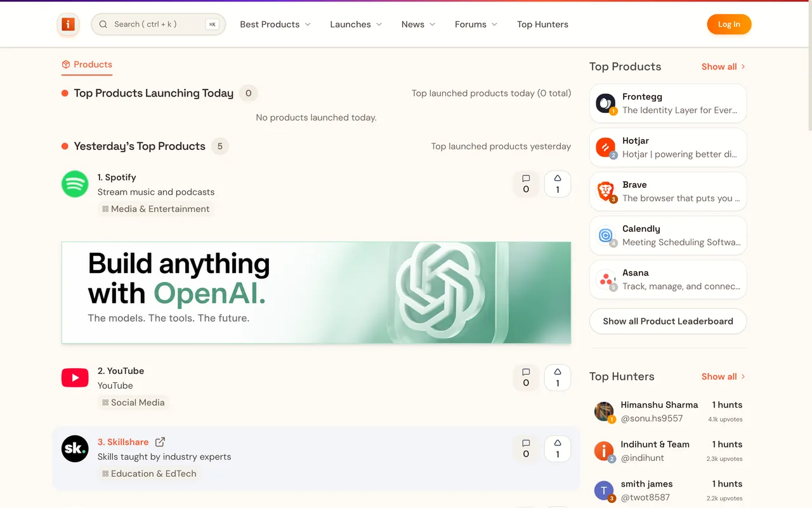
Task: Click the count badge beside Yesterday's Top Products
Action: (x=220, y=146)
